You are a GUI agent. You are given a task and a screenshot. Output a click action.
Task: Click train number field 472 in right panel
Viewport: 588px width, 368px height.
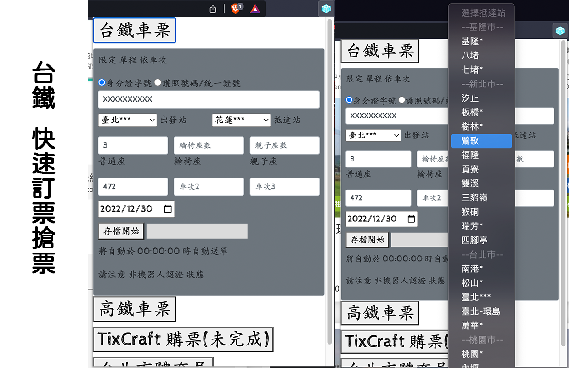(379, 198)
